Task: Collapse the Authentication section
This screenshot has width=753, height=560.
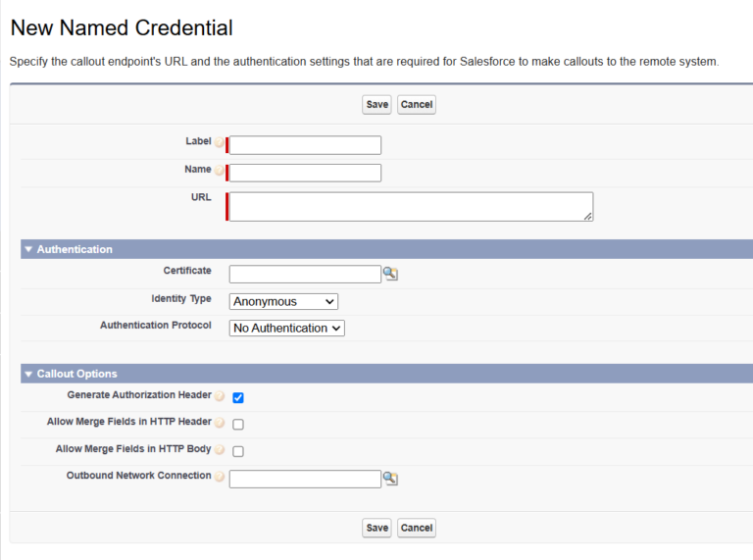Action: (28, 249)
